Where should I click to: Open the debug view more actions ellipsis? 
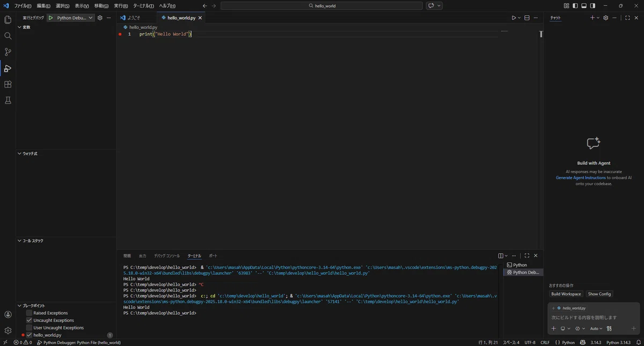tap(109, 18)
